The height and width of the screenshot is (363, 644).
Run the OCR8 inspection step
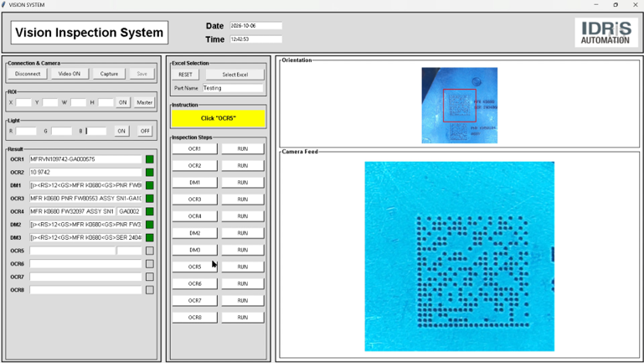coord(243,318)
